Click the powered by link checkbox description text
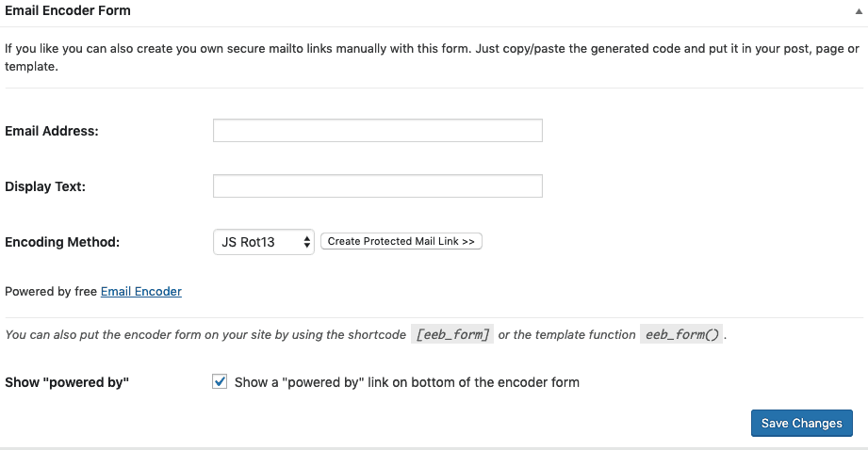The width and height of the screenshot is (868, 450). (407, 382)
